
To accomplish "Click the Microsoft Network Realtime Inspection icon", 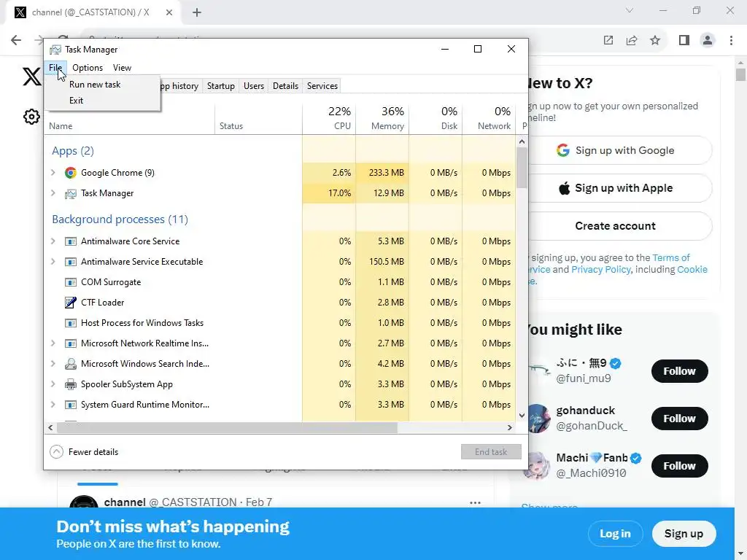I will [x=71, y=343].
